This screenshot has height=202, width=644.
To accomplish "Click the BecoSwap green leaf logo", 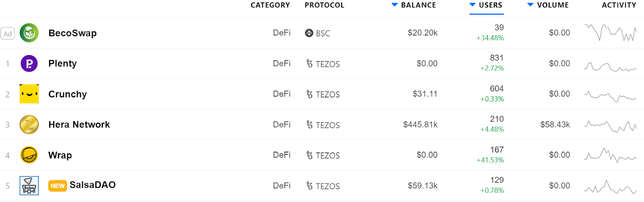I will pos(29,33).
